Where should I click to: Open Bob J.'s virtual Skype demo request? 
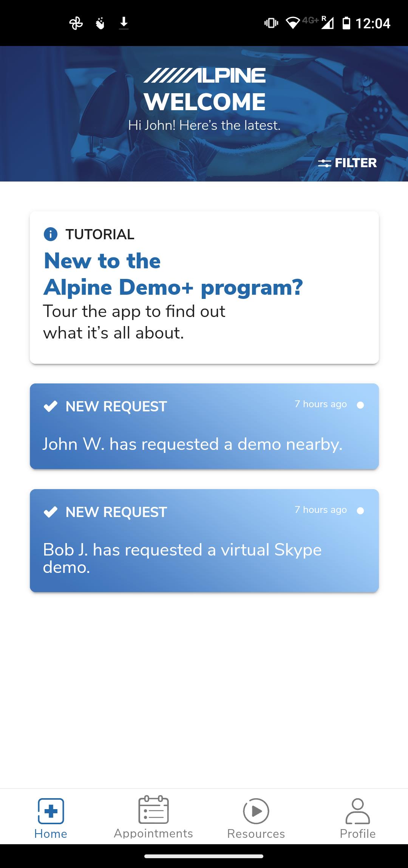click(x=204, y=541)
